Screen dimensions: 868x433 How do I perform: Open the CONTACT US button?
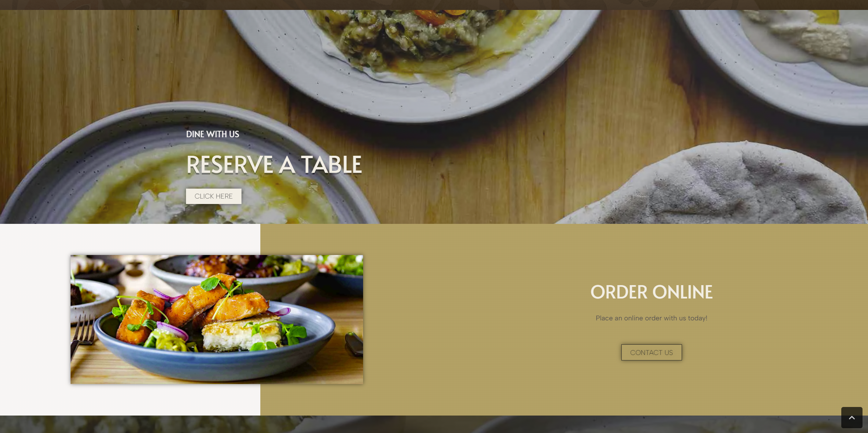coord(651,352)
